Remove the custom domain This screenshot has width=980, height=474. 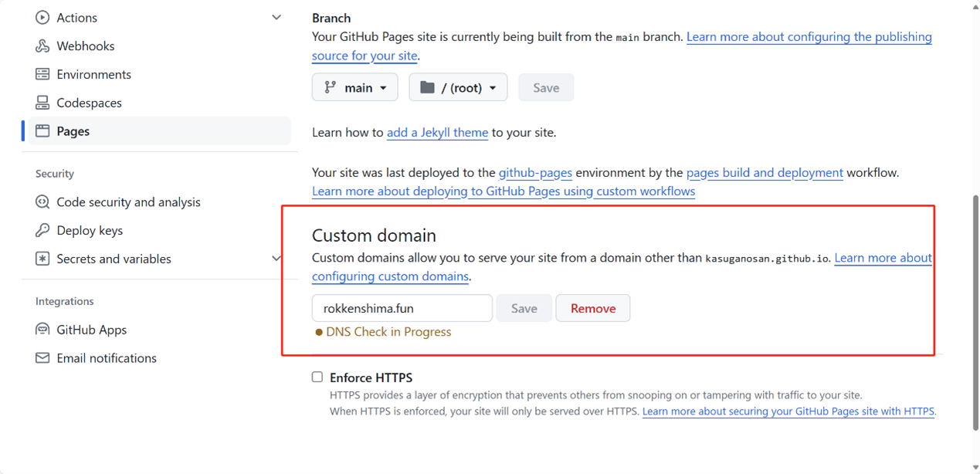coord(593,308)
